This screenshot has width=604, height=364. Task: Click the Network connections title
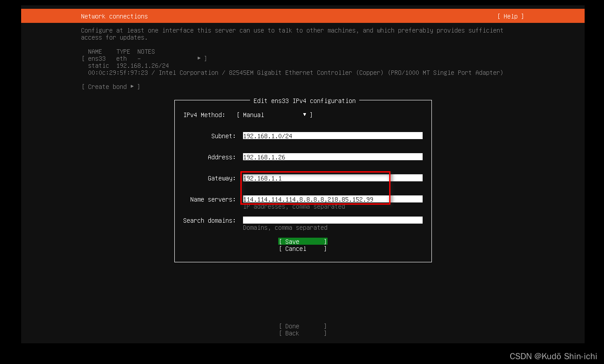click(x=114, y=16)
